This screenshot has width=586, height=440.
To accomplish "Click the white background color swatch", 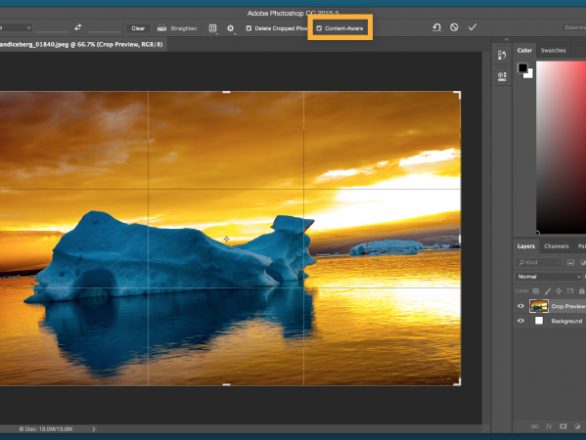I will point(529,74).
